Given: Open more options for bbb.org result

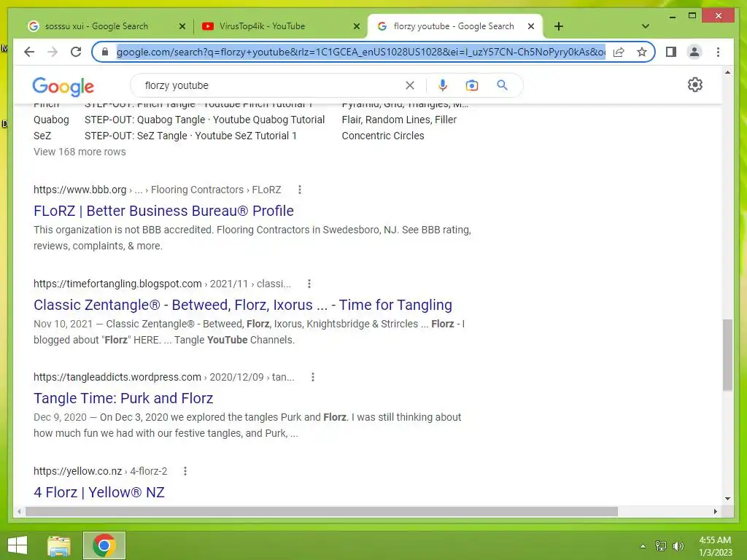Looking at the screenshot, I should (300, 190).
